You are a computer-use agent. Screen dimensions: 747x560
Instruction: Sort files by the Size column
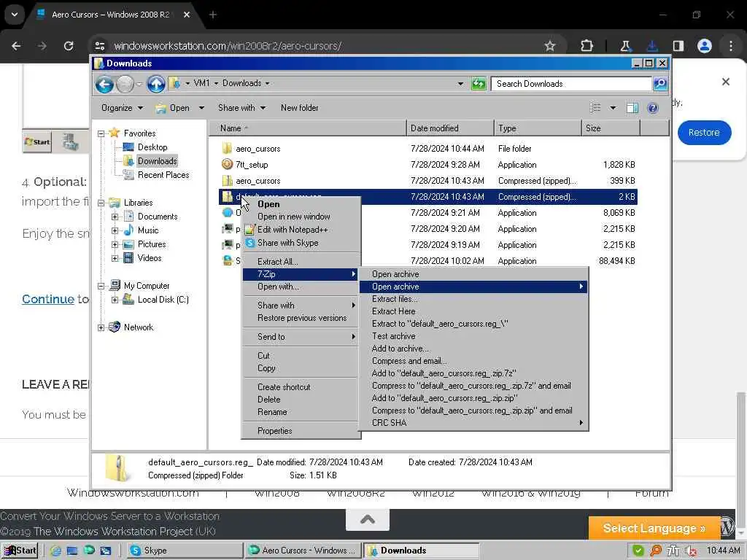(611, 128)
